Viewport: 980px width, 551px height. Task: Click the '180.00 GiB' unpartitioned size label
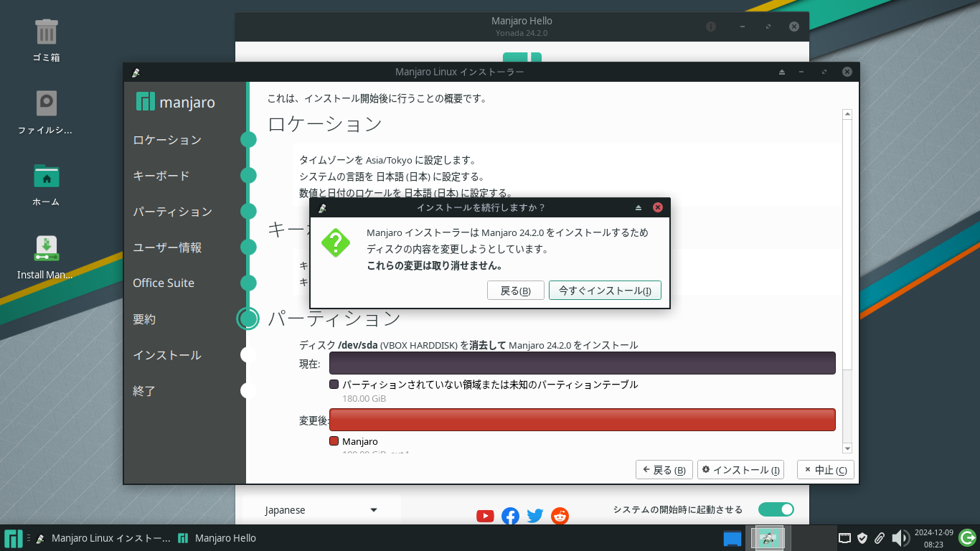(x=364, y=399)
